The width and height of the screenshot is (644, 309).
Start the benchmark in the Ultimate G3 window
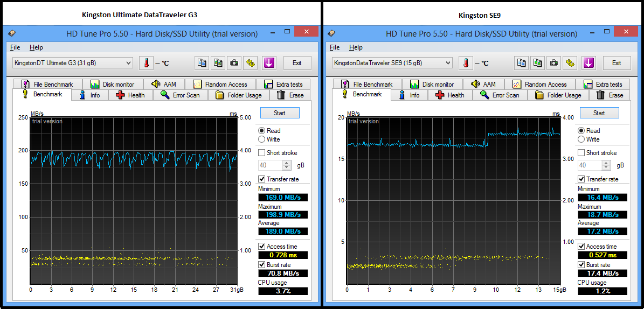click(280, 113)
